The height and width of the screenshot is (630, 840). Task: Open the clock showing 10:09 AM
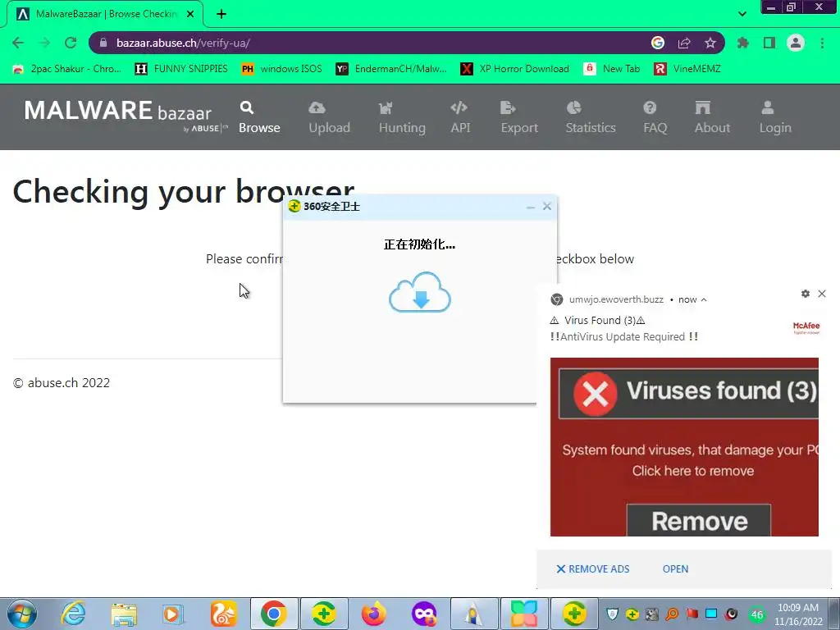pos(797,614)
